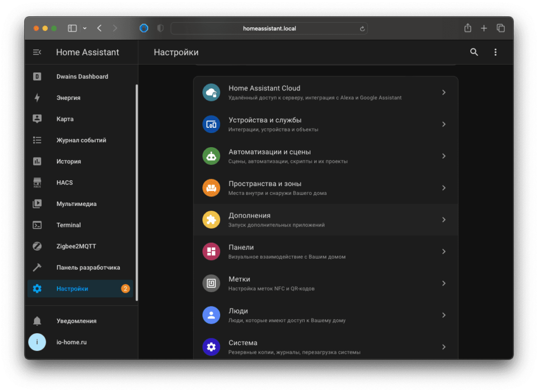Open the io-home.ru user profile
Viewport: 538px width, 392px height.
(80, 342)
